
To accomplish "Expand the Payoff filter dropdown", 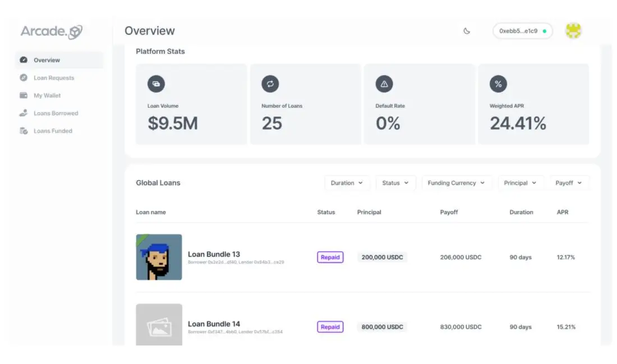I will click(568, 183).
